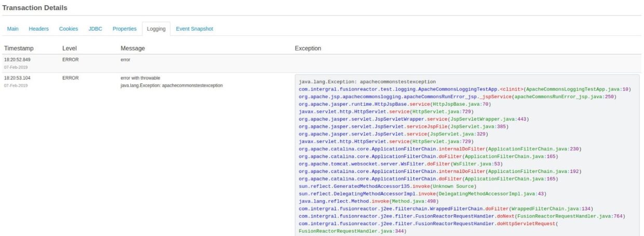644x236 pixels.
Task: Switch to the Headers tab
Action: 38,29
